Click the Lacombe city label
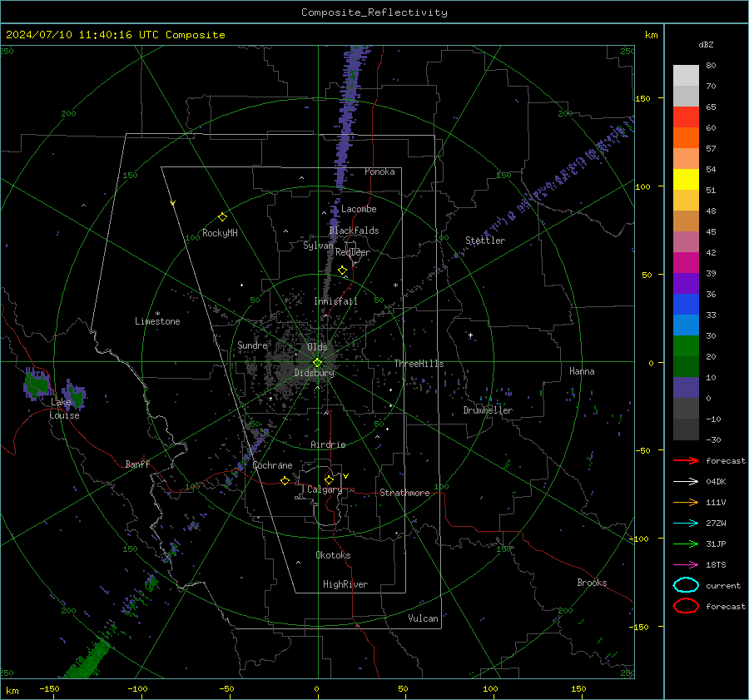 tap(359, 209)
